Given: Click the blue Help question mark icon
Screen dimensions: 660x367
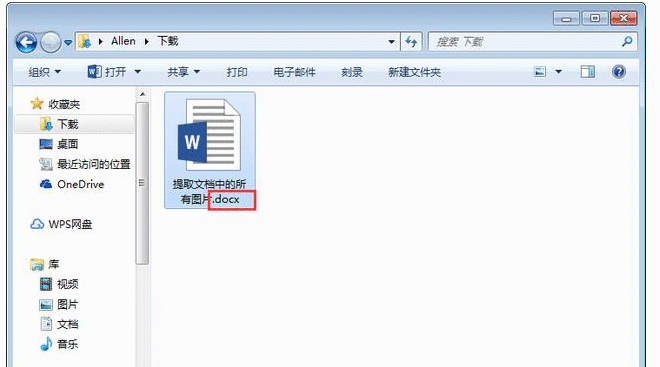Looking at the screenshot, I should (x=619, y=72).
